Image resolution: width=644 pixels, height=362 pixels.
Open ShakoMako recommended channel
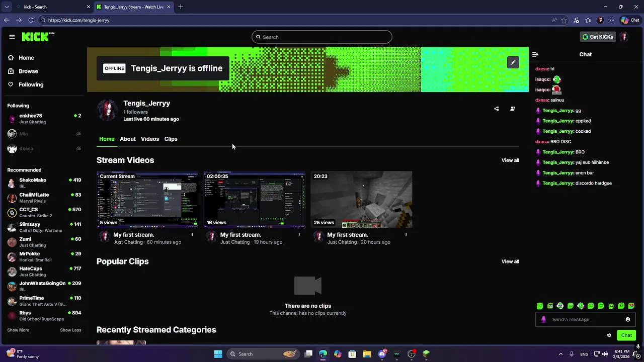[x=44, y=183]
